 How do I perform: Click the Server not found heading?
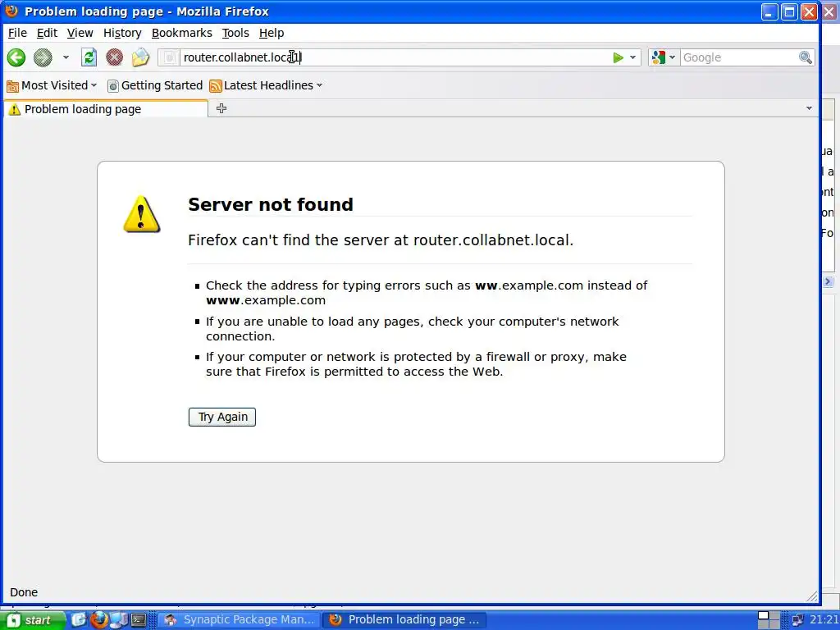[271, 204]
